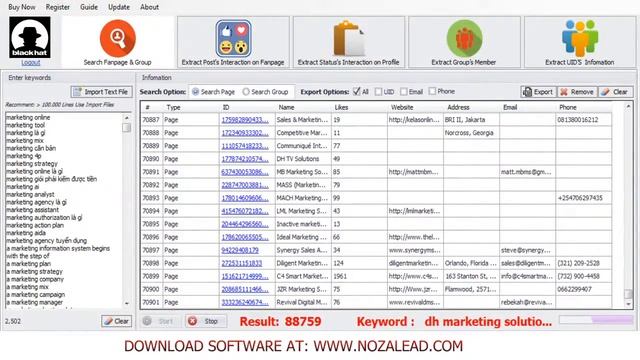Click the Stop button

(x=206, y=321)
